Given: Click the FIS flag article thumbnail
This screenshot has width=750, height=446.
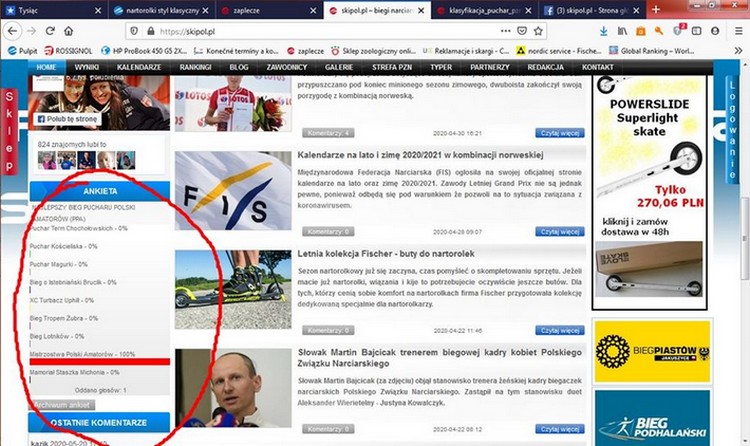Looking at the screenshot, I should point(233,190).
